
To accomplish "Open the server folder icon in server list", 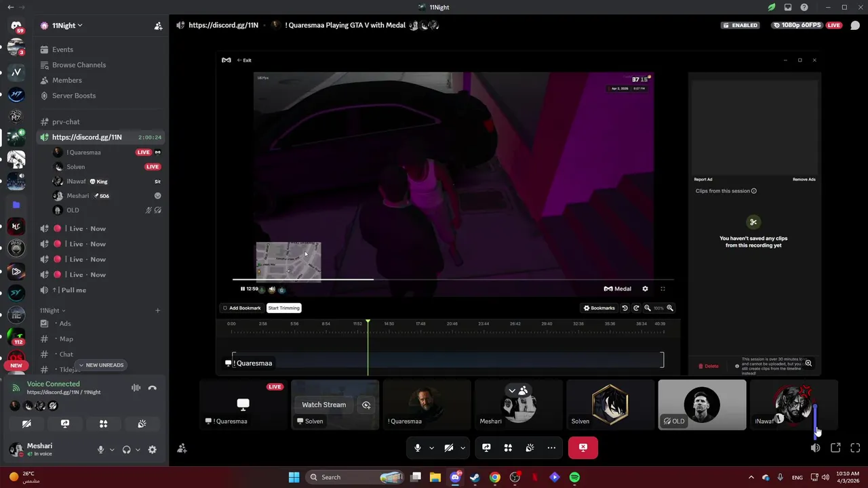I will click(16, 204).
